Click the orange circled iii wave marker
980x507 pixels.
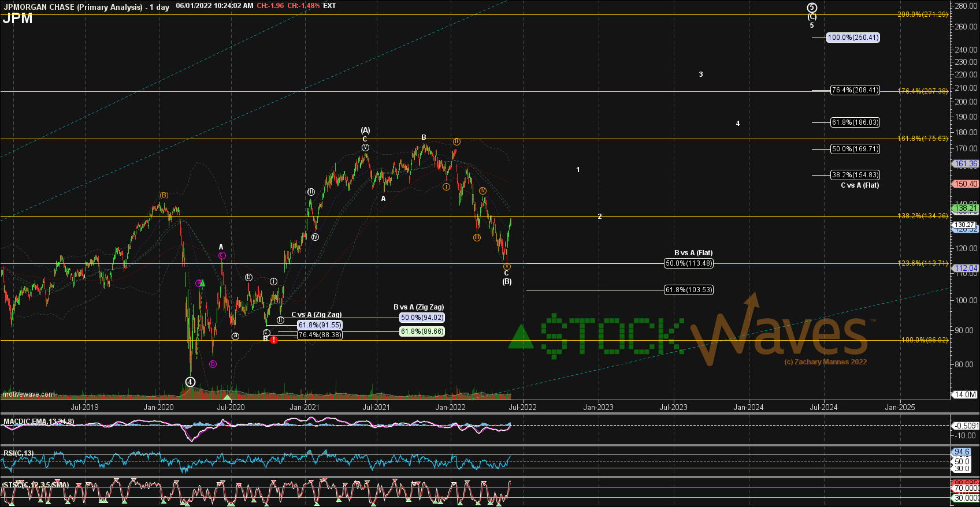pos(477,237)
